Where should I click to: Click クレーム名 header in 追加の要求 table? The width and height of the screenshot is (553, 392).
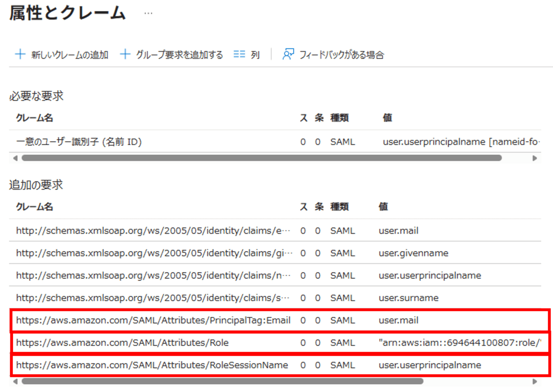35,207
